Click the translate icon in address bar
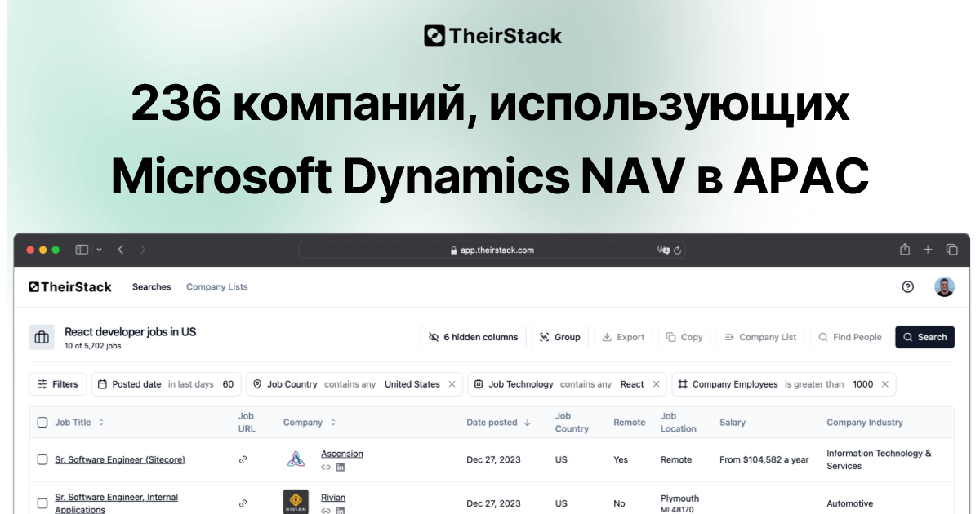Screen dimensions: 980x514 click(x=664, y=250)
